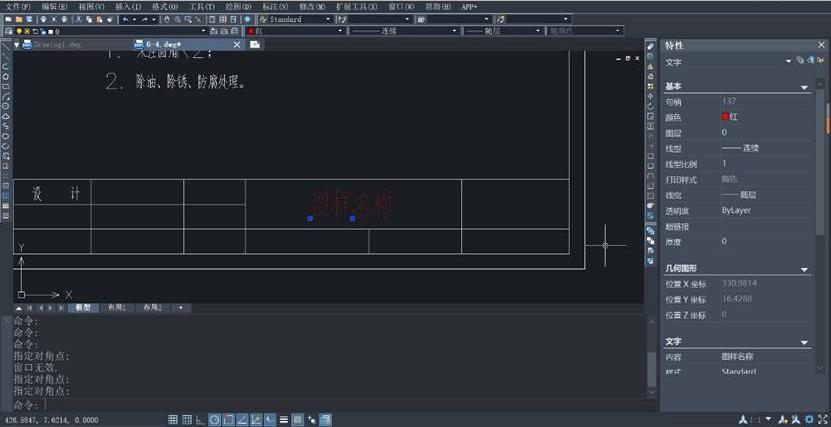Click the 内容 图样名称 value field

tap(737, 357)
